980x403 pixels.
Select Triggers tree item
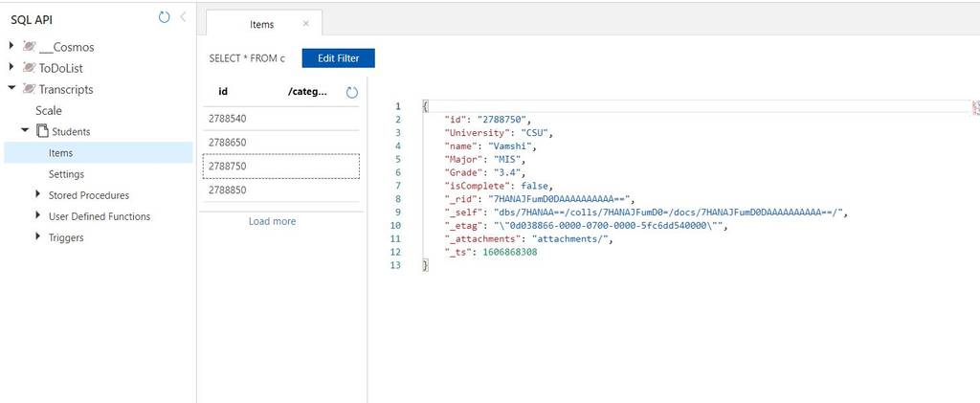point(66,237)
